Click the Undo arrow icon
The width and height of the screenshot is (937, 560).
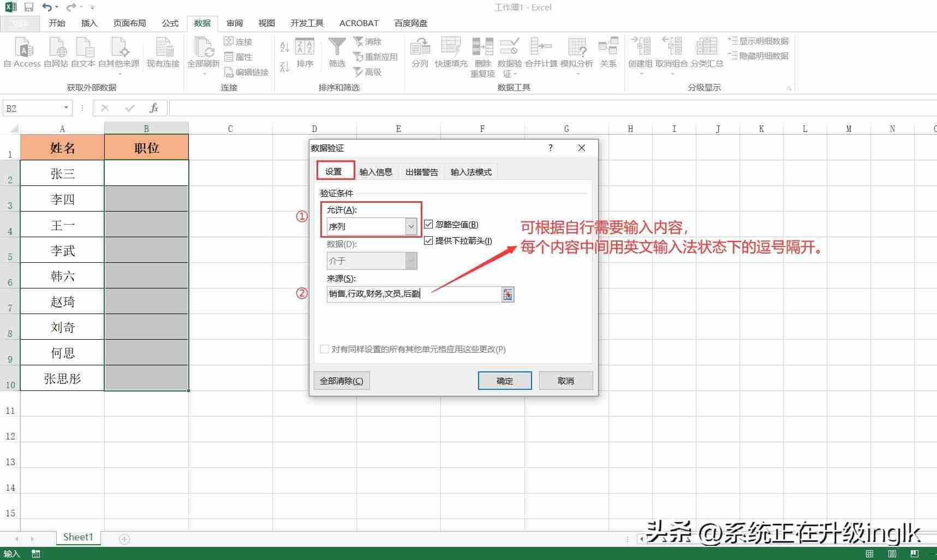[47, 7]
